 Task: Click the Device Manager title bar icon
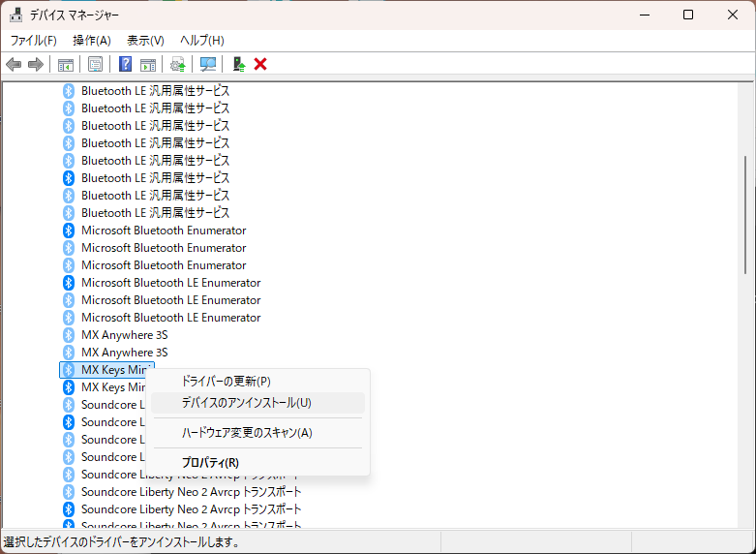coord(15,15)
